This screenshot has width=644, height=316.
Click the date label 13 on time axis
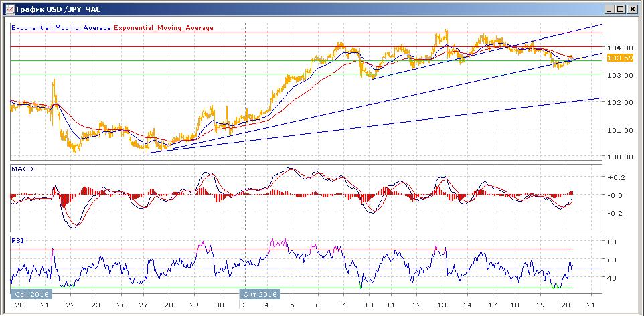[x=442, y=305]
